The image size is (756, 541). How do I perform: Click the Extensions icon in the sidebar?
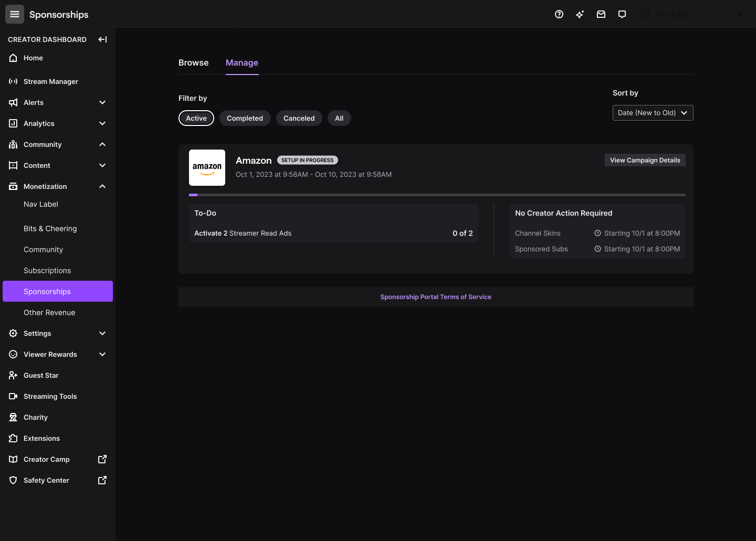pyautogui.click(x=13, y=438)
